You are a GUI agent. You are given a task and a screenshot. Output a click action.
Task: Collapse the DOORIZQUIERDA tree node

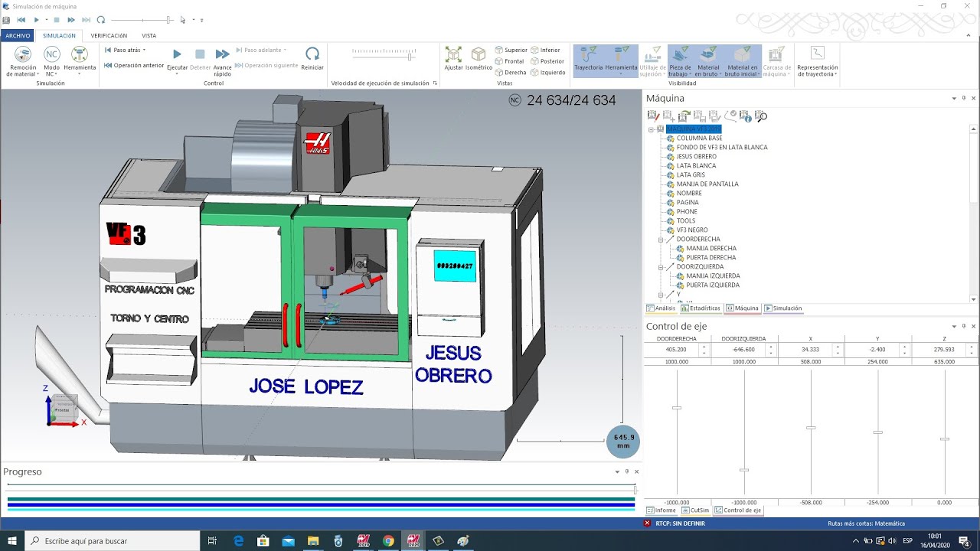point(661,267)
